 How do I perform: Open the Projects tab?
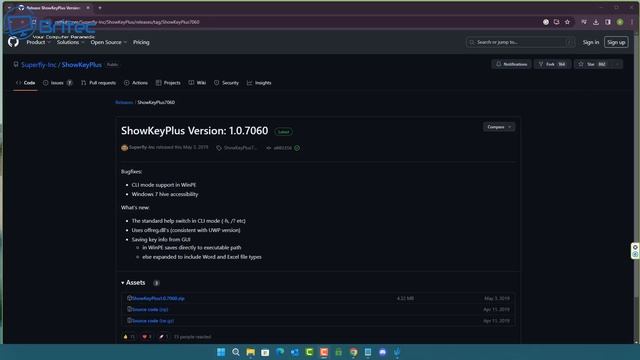click(x=168, y=83)
